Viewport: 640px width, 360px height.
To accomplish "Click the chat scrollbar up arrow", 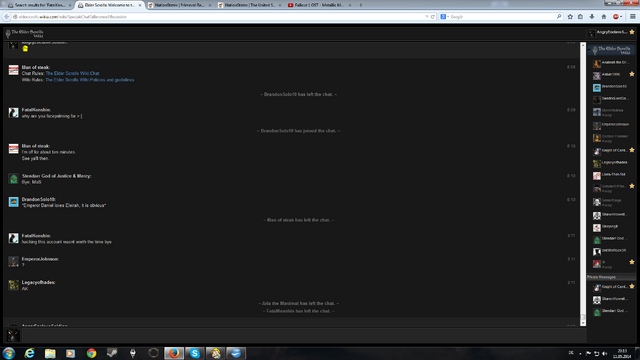I will pos(583,45).
